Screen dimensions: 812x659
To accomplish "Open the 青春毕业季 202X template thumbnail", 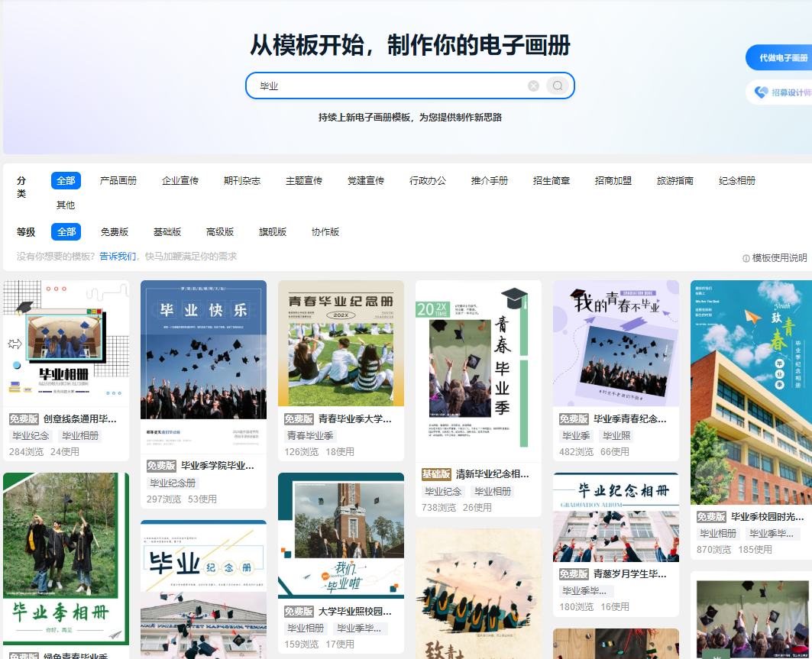I will 478,371.
